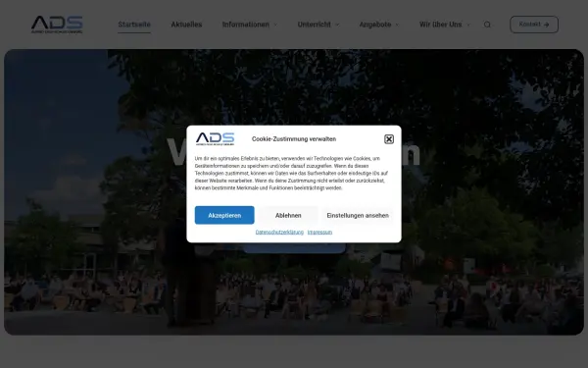Open the Unterricht menu
The image size is (588, 368).
[x=315, y=25]
